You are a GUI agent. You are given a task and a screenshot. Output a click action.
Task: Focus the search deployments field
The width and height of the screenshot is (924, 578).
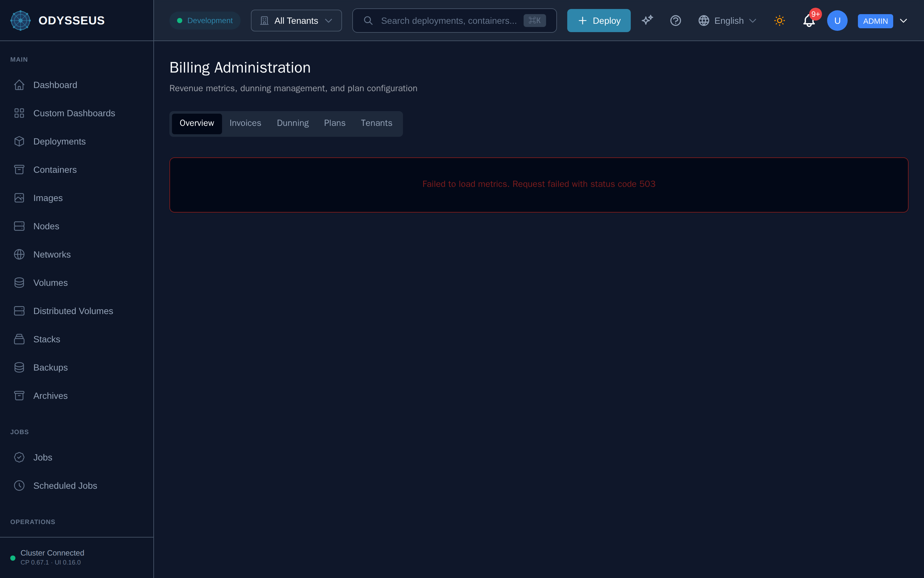[x=454, y=21]
